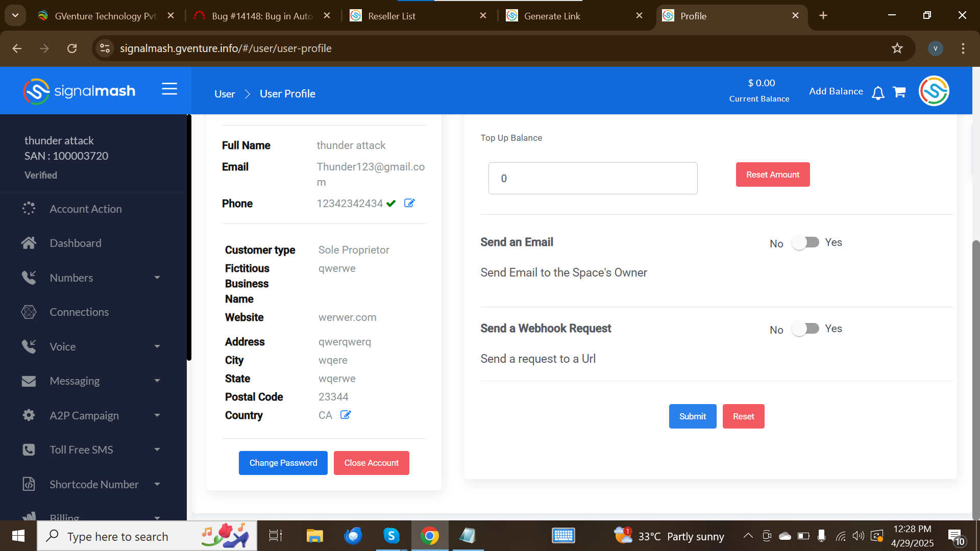Open the shopping cart icon
Viewport: 980px width, 551px height.
tap(899, 92)
